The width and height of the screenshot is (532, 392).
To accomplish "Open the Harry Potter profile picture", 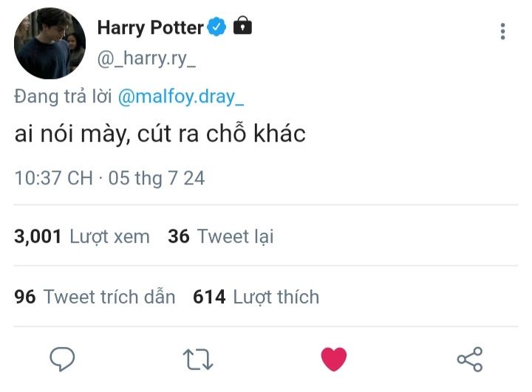I will pos(50,44).
